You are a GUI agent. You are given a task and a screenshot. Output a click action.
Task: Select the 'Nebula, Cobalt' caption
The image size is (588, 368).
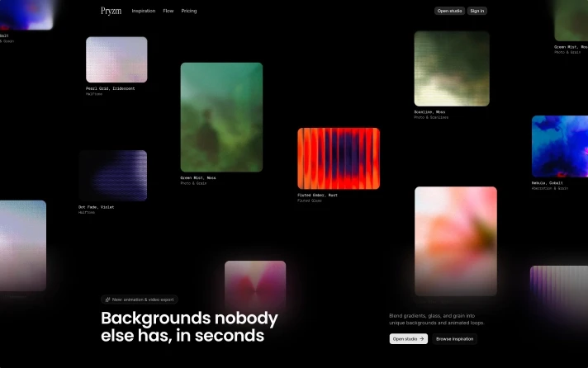[x=548, y=183]
